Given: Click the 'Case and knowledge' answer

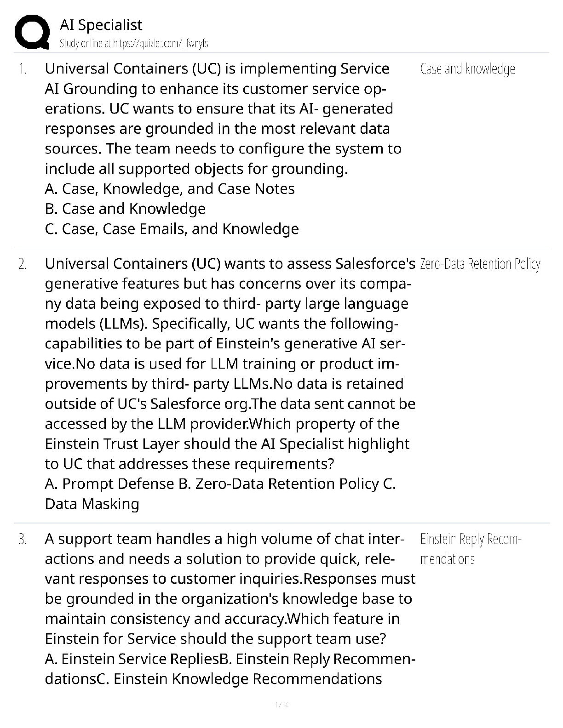Looking at the screenshot, I should pyautogui.click(x=467, y=69).
